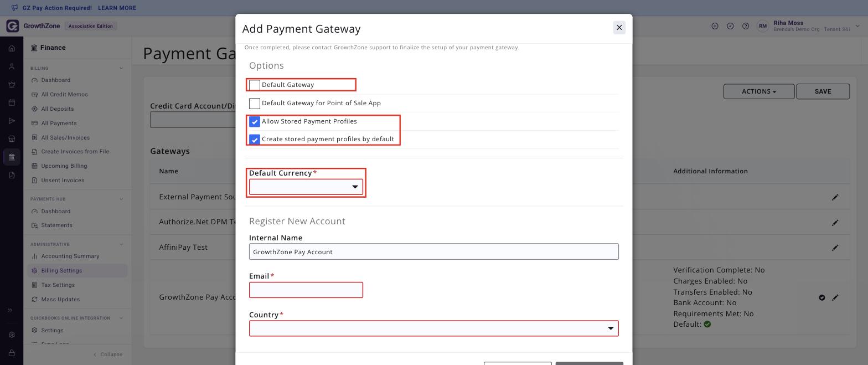Viewport: 868px width, 365px height.
Task: Open the checkmark tasks icon in header
Action: (x=730, y=26)
